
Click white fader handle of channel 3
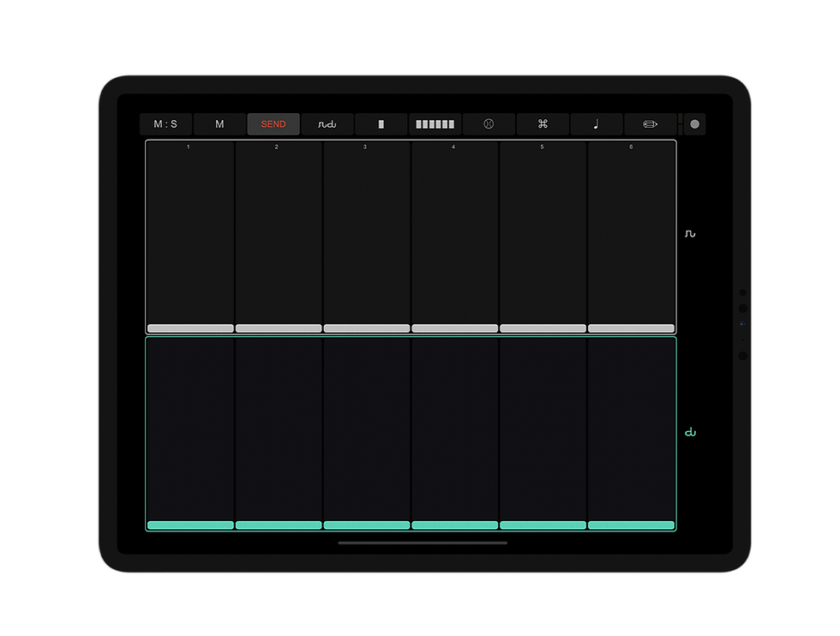pyautogui.click(x=367, y=328)
